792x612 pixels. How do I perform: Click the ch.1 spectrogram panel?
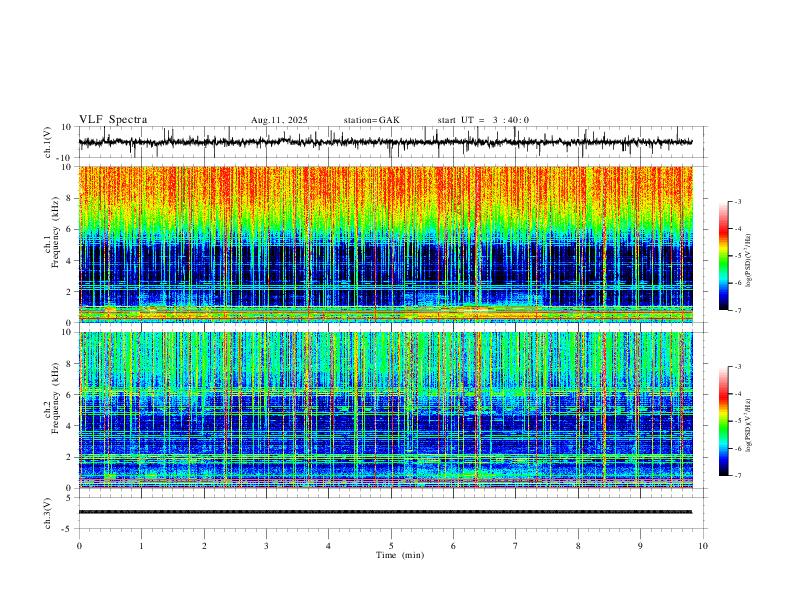click(x=385, y=244)
